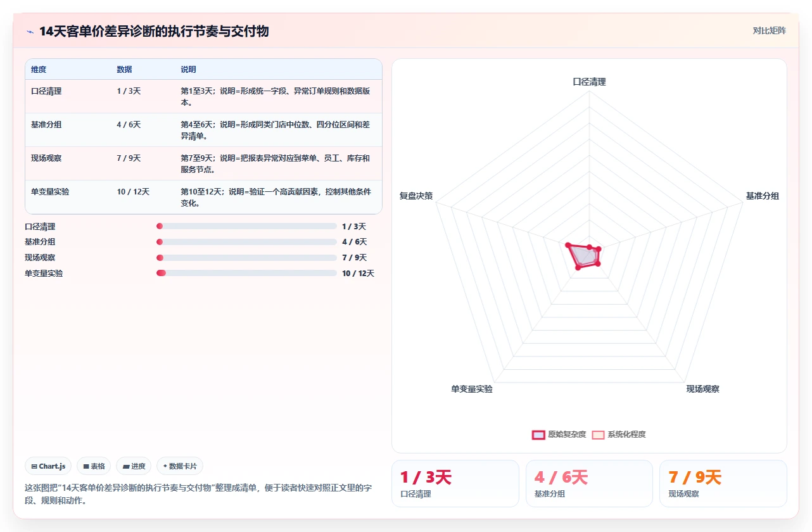The image size is (812, 532).
Task: Click the 基准分组 radar axis label
Action: [762, 196]
